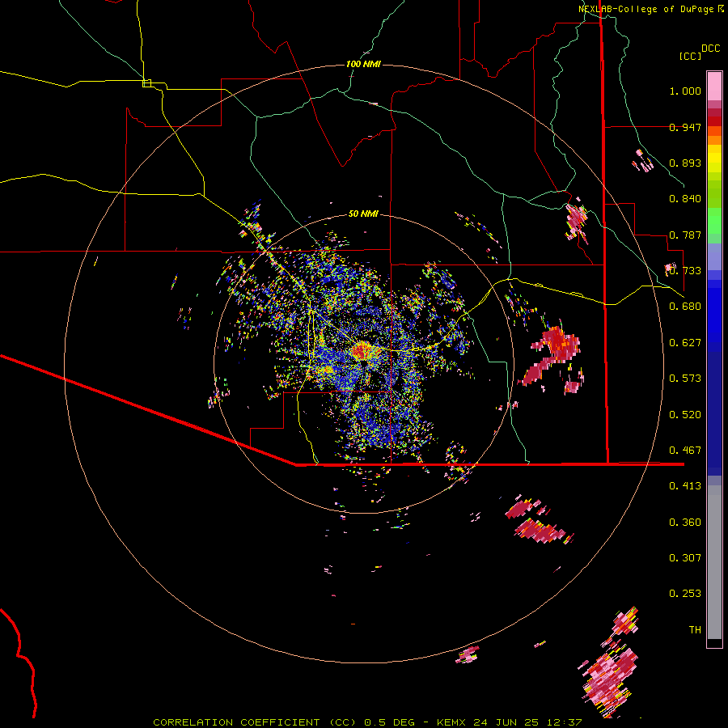Image resolution: width=728 pixels, height=728 pixels.
Task: Click the TH threshold label
Action: (695, 630)
